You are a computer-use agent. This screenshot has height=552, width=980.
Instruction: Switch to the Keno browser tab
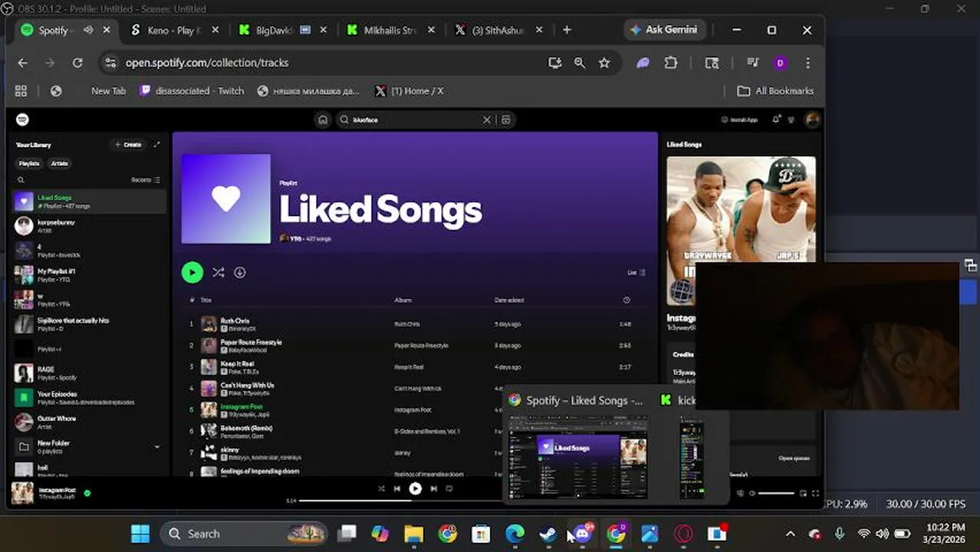tap(175, 30)
